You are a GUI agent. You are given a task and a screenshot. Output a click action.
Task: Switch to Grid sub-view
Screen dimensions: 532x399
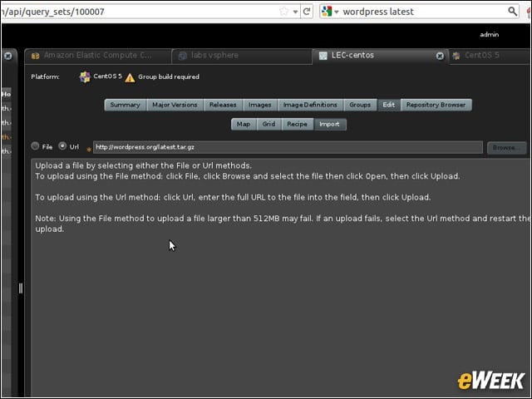click(x=268, y=124)
